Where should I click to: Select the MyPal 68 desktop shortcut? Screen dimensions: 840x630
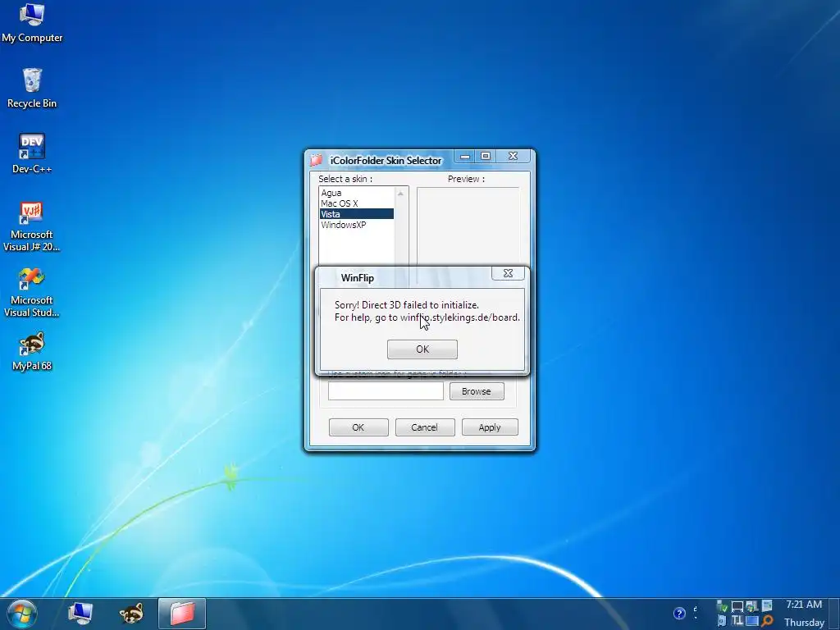32,351
